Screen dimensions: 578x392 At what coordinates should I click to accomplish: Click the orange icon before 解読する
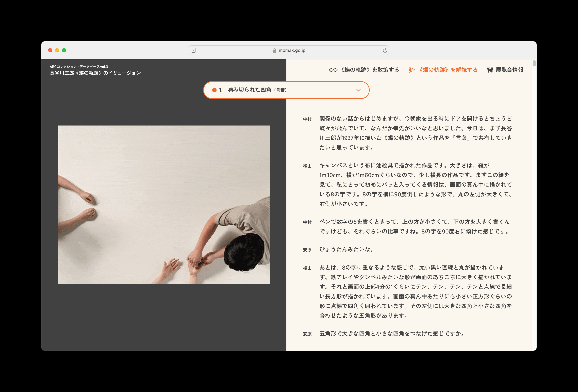tap(412, 70)
